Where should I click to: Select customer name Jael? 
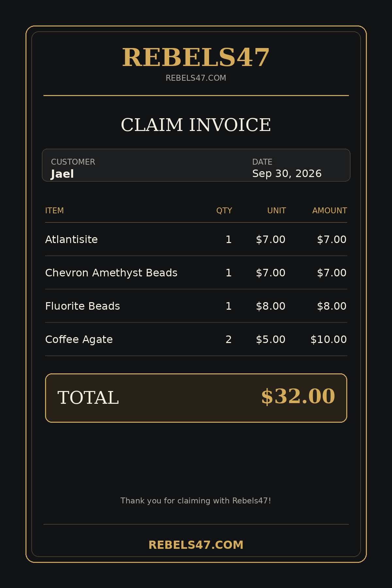62,174
